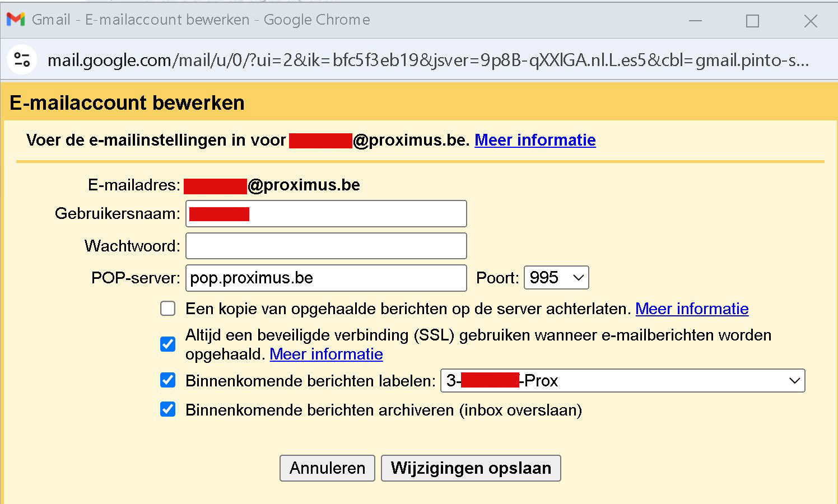The image size is (838, 504).
Task: Open 'Meer informatie' link after server achterlaten
Action: click(692, 309)
